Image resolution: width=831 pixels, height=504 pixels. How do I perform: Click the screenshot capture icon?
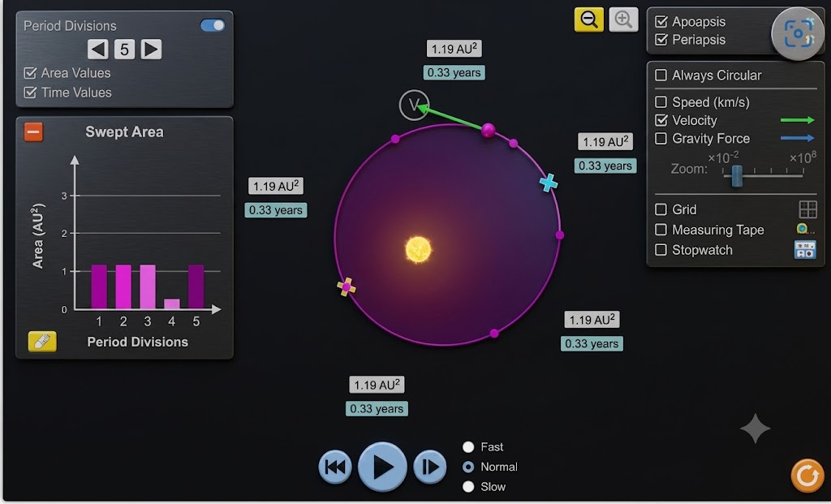798,34
